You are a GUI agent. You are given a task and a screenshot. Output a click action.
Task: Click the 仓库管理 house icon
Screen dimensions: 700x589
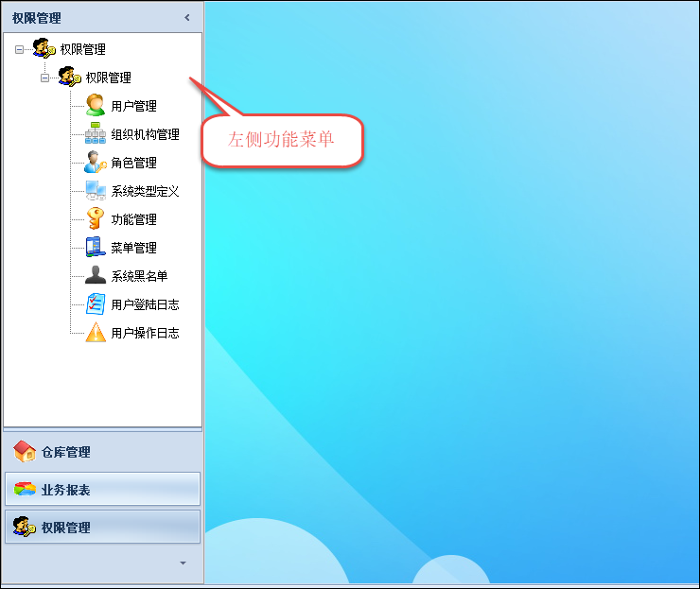click(x=25, y=452)
